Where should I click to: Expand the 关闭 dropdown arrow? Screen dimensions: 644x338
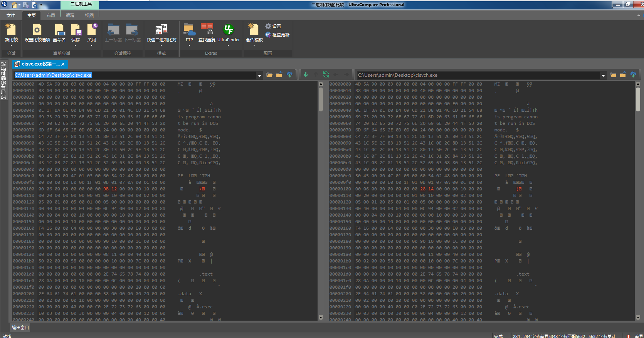(x=92, y=45)
